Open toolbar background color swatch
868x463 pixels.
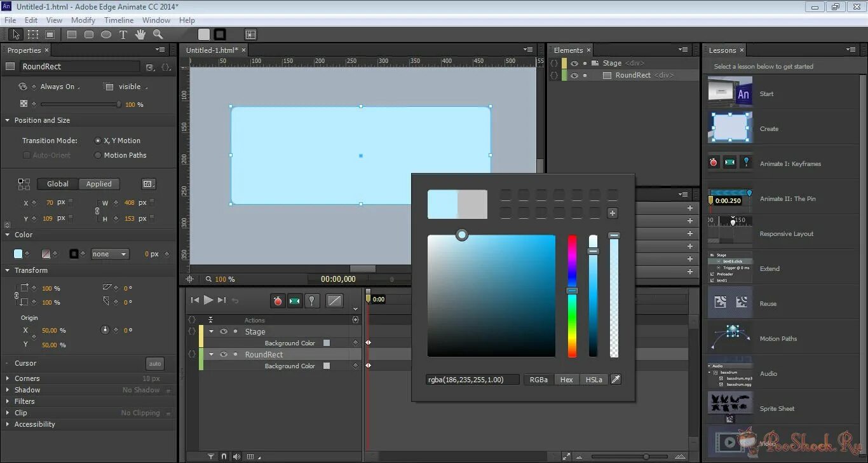click(x=203, y=34)
